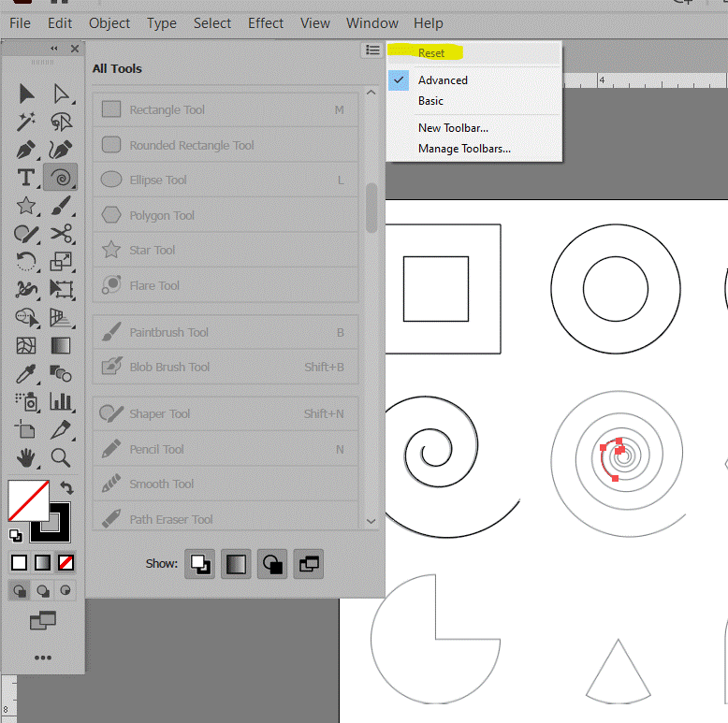The width and height of the screenshot is (728, 723).
Task: Swap fill and stroke colors
Action: 66,488
